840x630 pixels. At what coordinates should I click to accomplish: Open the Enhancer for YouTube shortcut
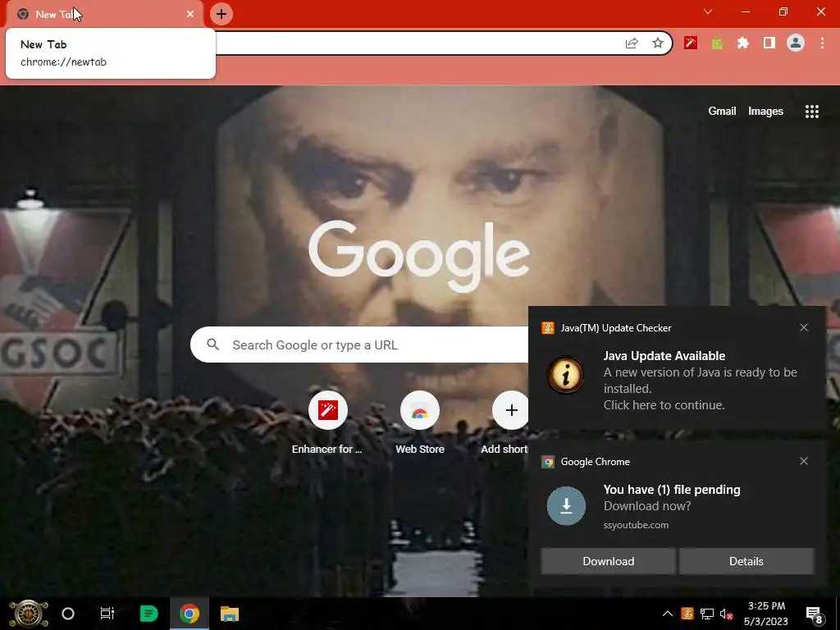327,423
